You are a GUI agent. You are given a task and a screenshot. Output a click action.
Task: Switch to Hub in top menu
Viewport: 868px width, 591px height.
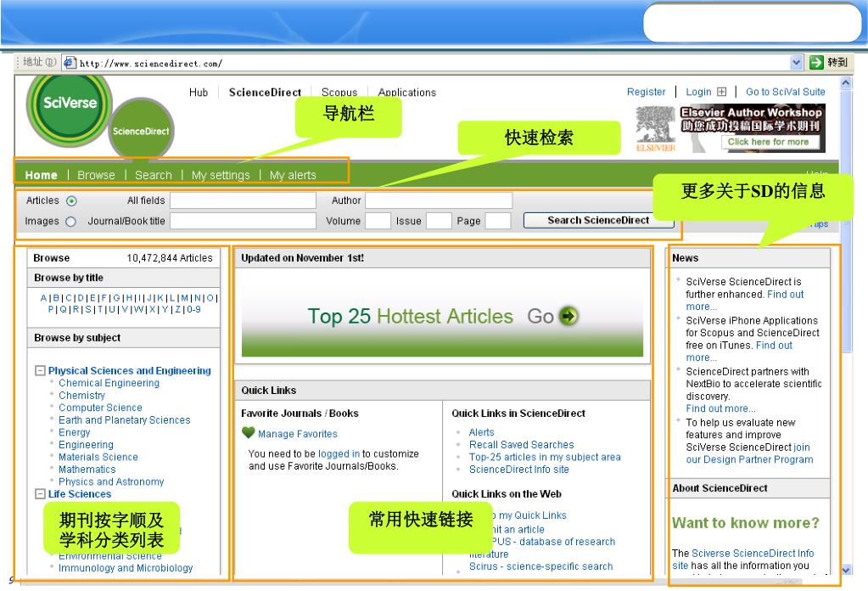199,93
